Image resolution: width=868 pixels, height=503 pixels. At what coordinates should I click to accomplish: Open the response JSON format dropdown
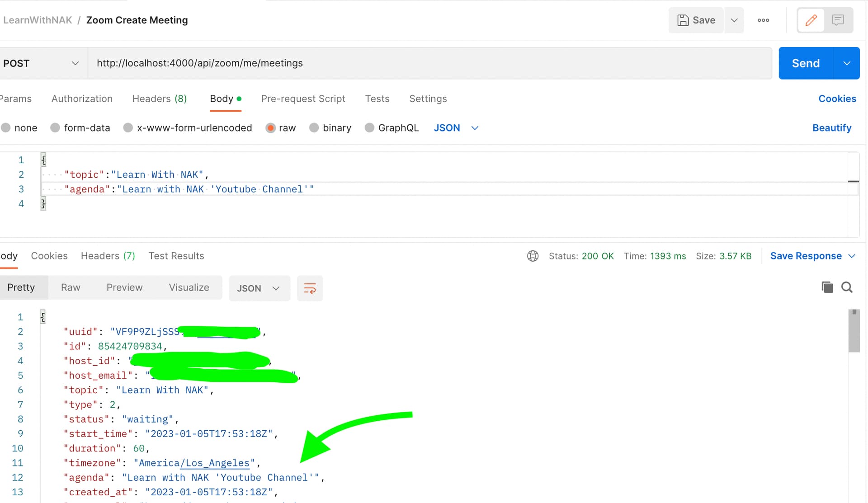tap(259, 288)
